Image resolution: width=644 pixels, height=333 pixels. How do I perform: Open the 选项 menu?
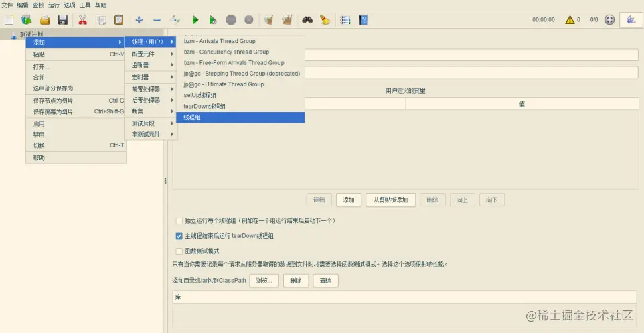[x=70, y=5]
